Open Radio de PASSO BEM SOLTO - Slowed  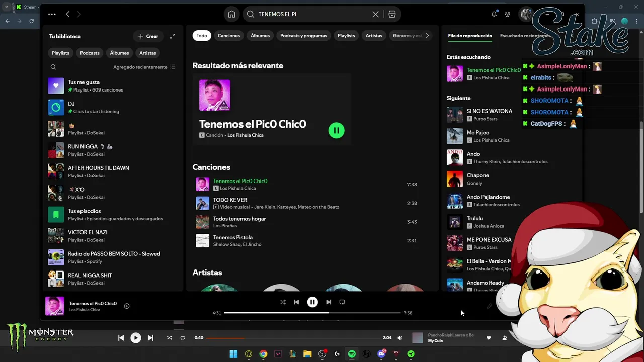(x=113, y=257)
